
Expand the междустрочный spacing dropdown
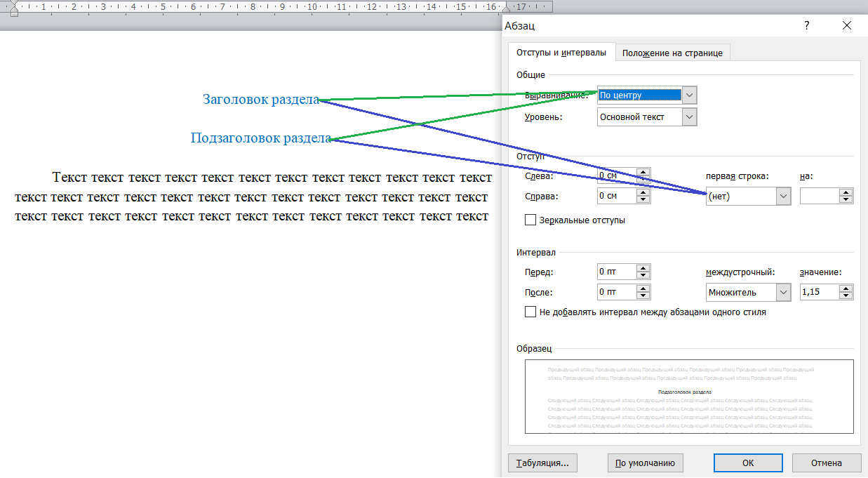(x=783, y=293)
